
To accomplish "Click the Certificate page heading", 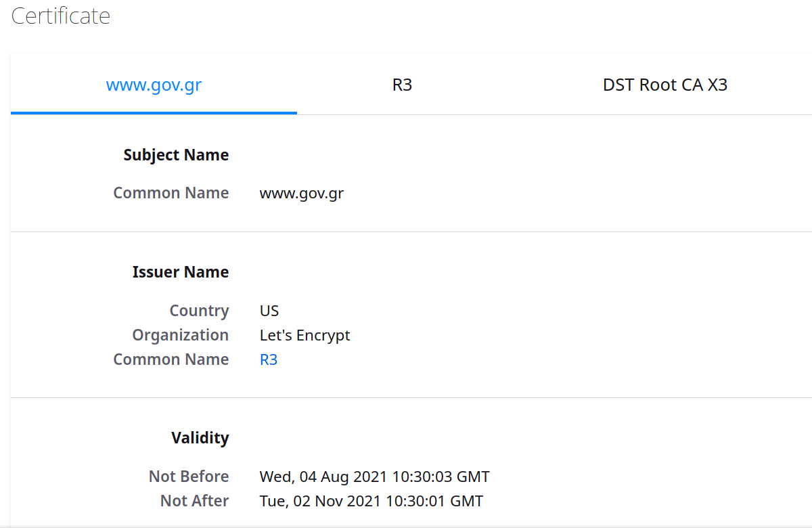I will click(61, 16).
